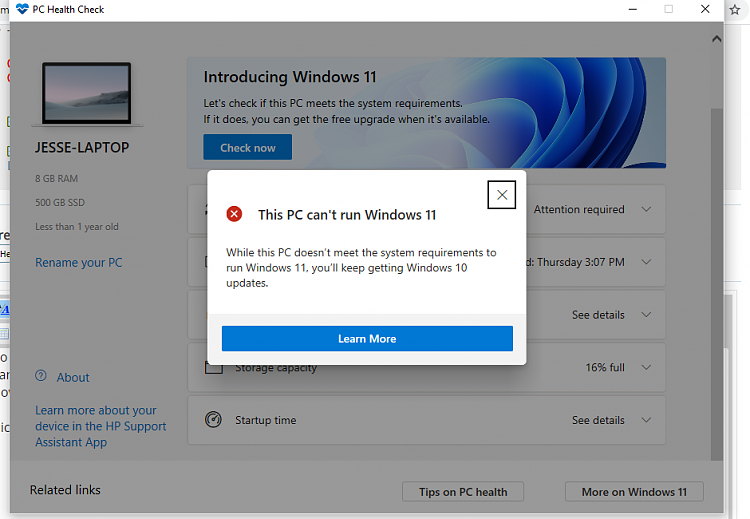The width and height of the screenshot is (750, 519).
Task: Expand the See details row chevron
Action: (646, 315)
